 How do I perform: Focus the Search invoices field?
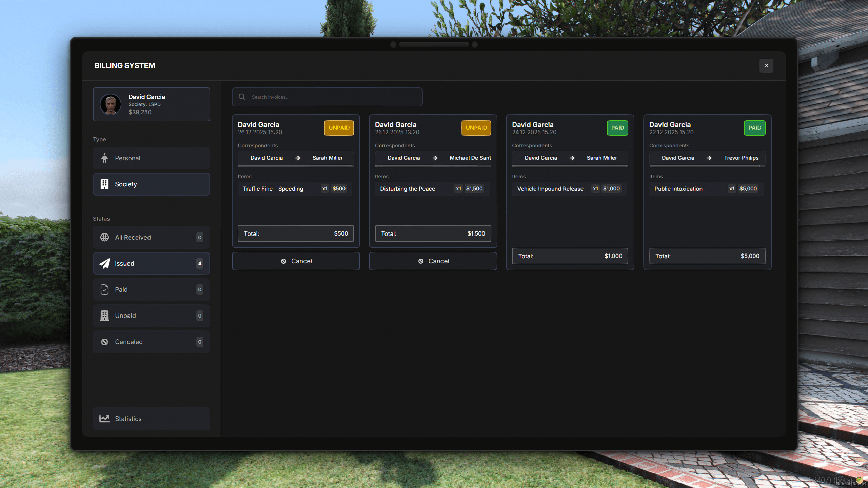click(327, 97)
